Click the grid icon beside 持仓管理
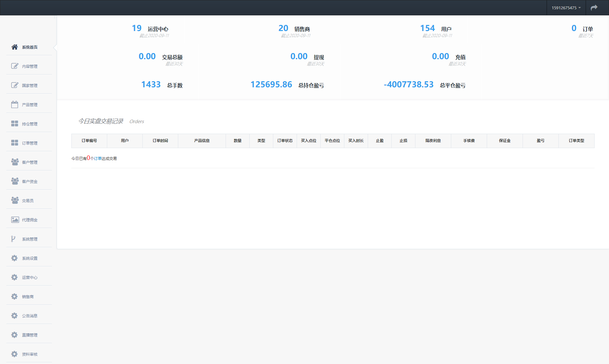This screenshot has height=364, width=609. (x=14, y=124)
